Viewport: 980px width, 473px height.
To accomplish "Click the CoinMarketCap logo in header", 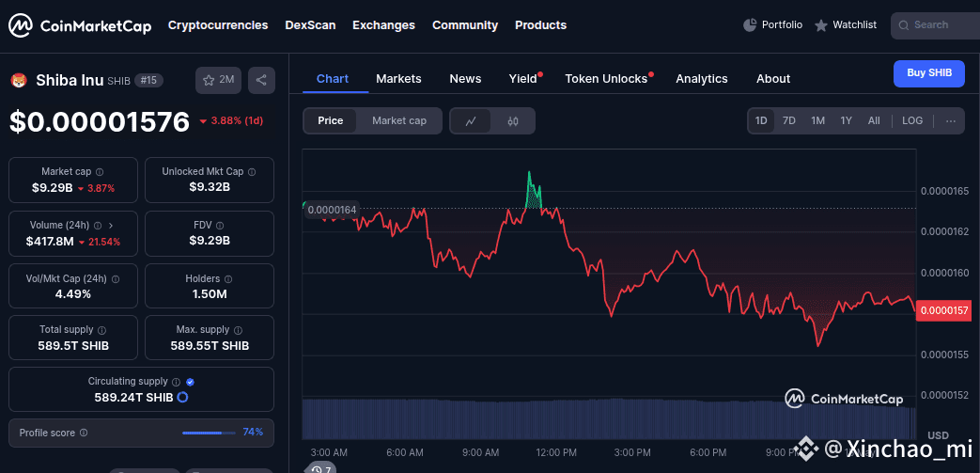I will click(x=79, y=25).
